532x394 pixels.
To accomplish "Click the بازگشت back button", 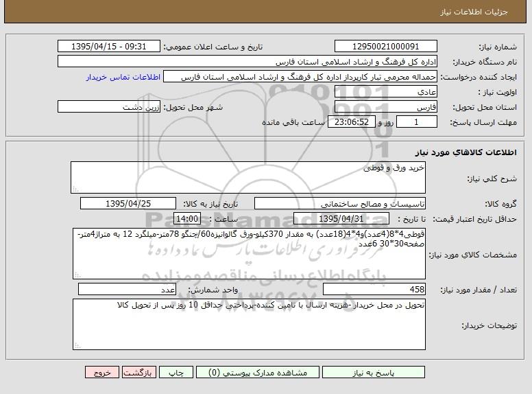I will pyautogui.click(x=139, y=372).
